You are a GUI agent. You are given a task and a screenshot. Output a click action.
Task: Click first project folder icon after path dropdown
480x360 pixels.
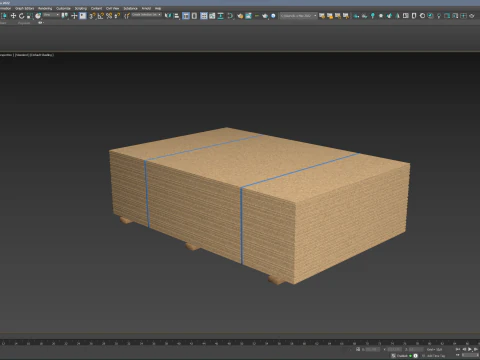point(322,16)
